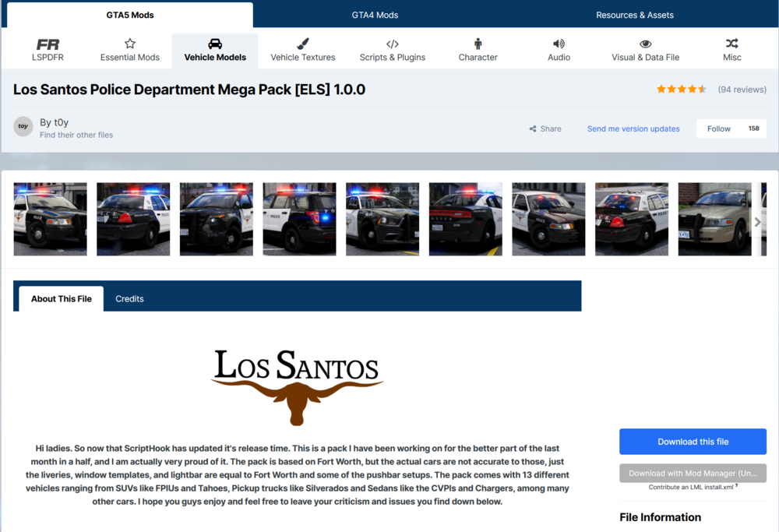Image resolution: width=779 pixels, height=532 pixels.
Task: Open the first police car screenshot thumbnail
Action: pyautogui.click(x=50, y=219)
